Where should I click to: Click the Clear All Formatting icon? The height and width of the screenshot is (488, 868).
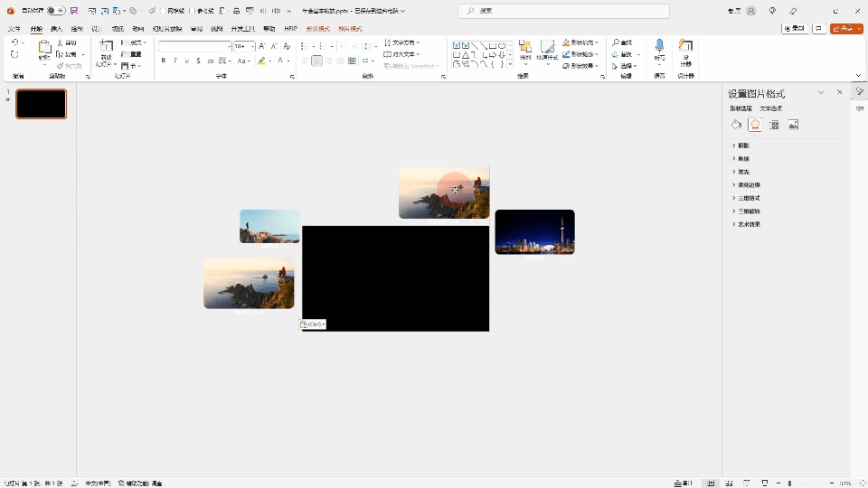(287, 46)
